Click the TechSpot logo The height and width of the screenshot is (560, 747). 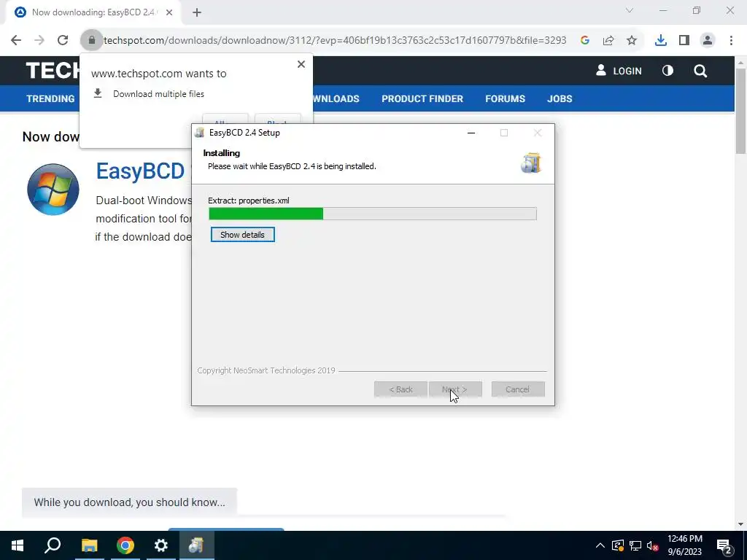click(53, 71)
